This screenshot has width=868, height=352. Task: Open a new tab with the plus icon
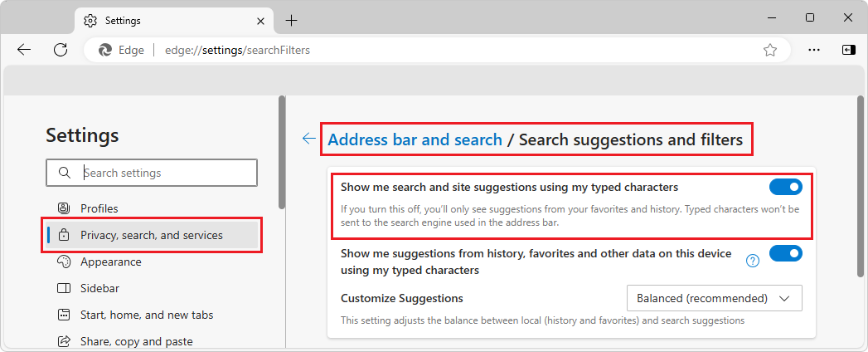coord(291,21)
